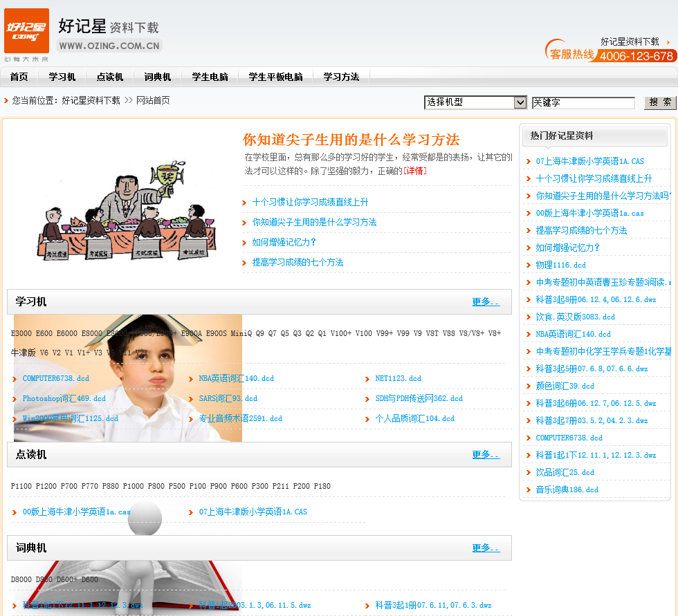The image size is (678, 616).
Task: Open COMPUTER6738.dcd in hot list
Action: tap(569, 438)
